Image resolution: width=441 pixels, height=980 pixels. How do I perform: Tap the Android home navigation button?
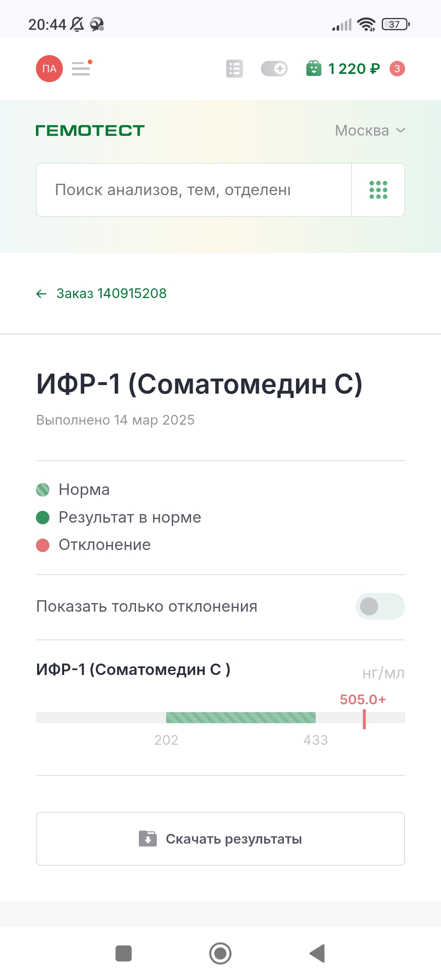pos(220,953)
